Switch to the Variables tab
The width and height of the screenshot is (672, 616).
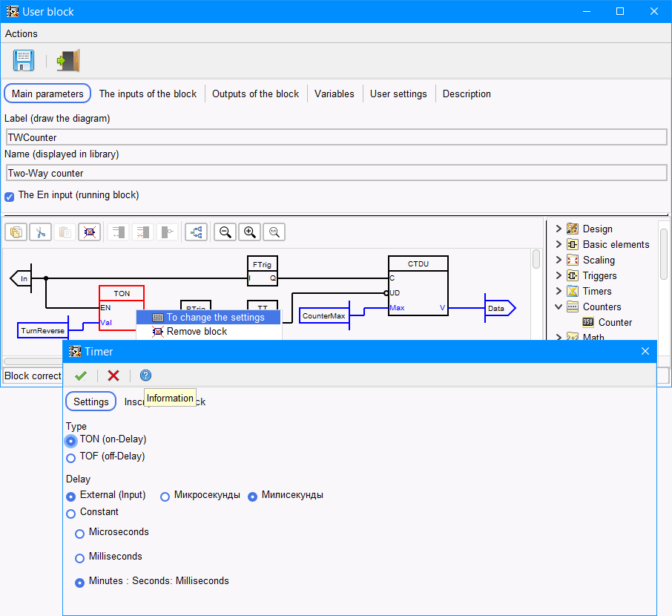[x=335, y=94]
